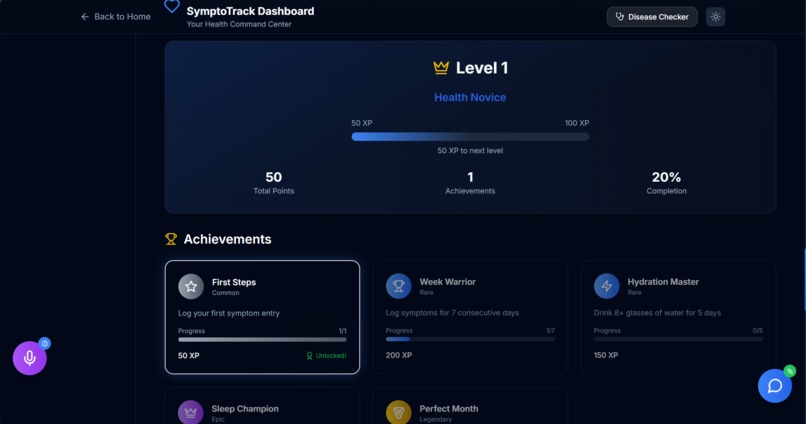Click the First Steps progress bar
806x424 pixels.
[262, 339]
